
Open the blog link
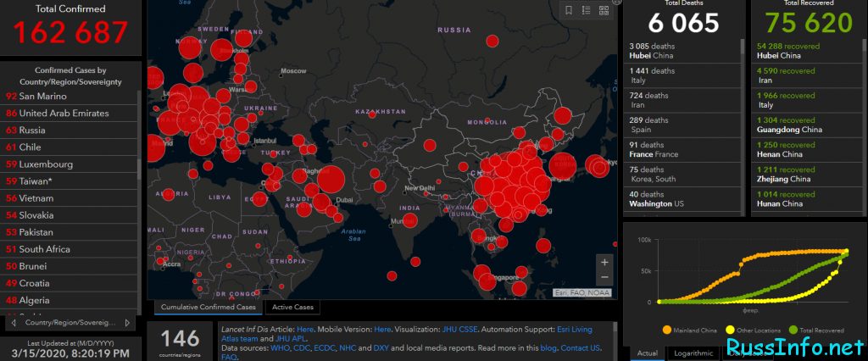[548, 348]
